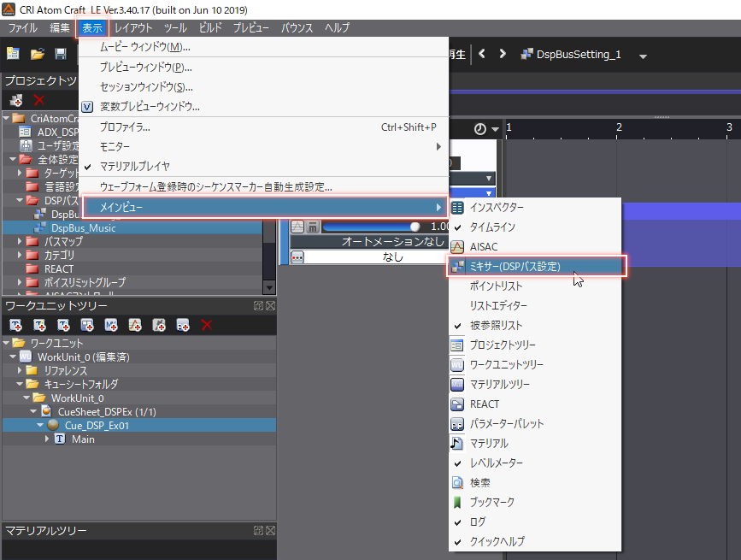Image resolution: width=741 pixels, height=560 pixels.
Task: Open the DspBusSetting_1 dropdown arrow
Action: tap(643, 56)
